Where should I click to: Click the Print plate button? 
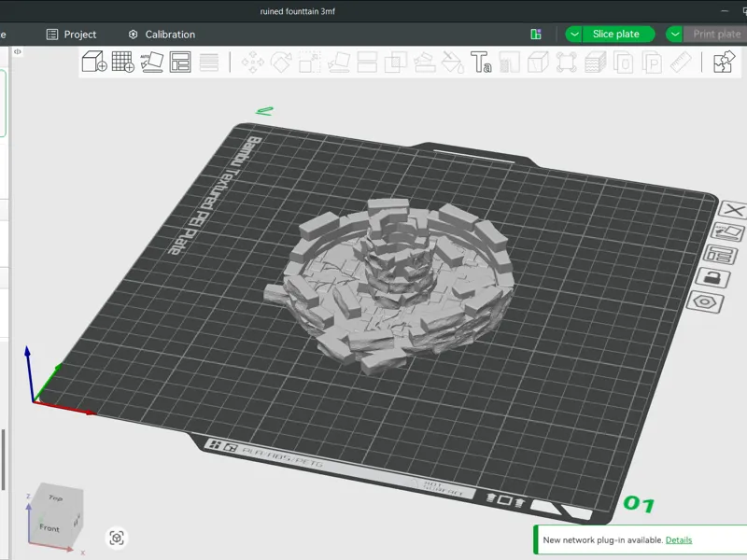[715, 35]
